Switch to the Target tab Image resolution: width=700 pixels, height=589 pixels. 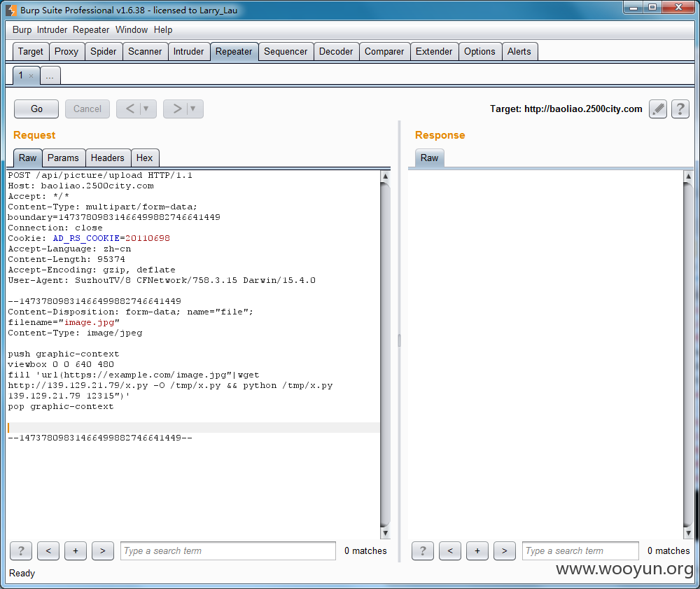click(x=31, y=52)
